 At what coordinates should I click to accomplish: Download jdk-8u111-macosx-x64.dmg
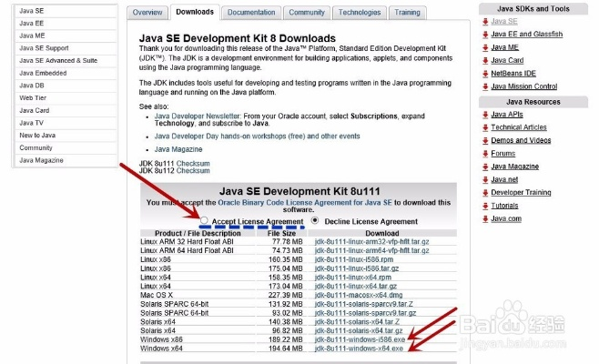tap(359, 295)
